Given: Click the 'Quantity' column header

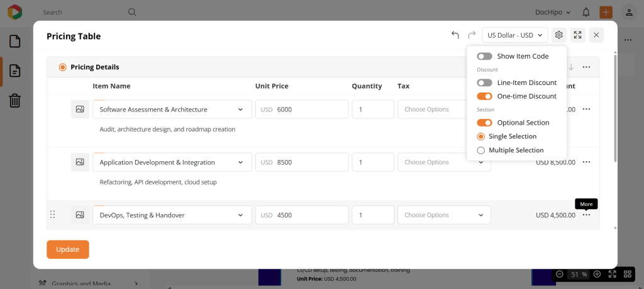Looking at the screenshot, I should 367,86.
